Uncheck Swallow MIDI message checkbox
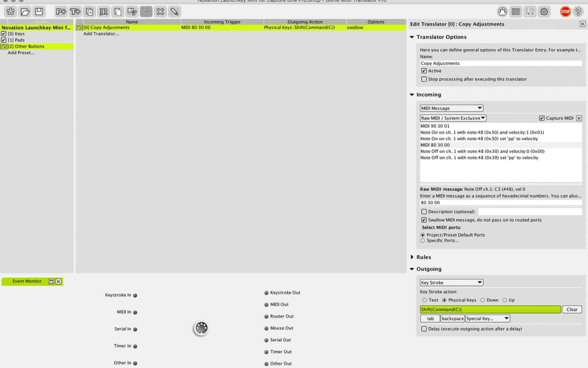The height and width of the screenshot is (368, 588). pyautogui.click(x=424, y=220)
